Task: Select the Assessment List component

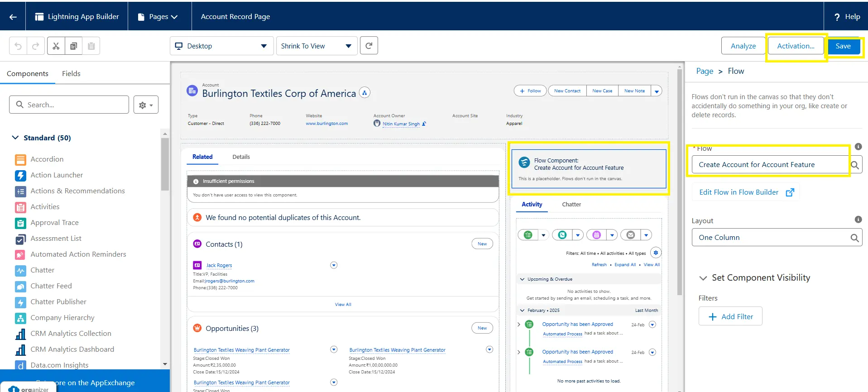Action: pos(56,239)
